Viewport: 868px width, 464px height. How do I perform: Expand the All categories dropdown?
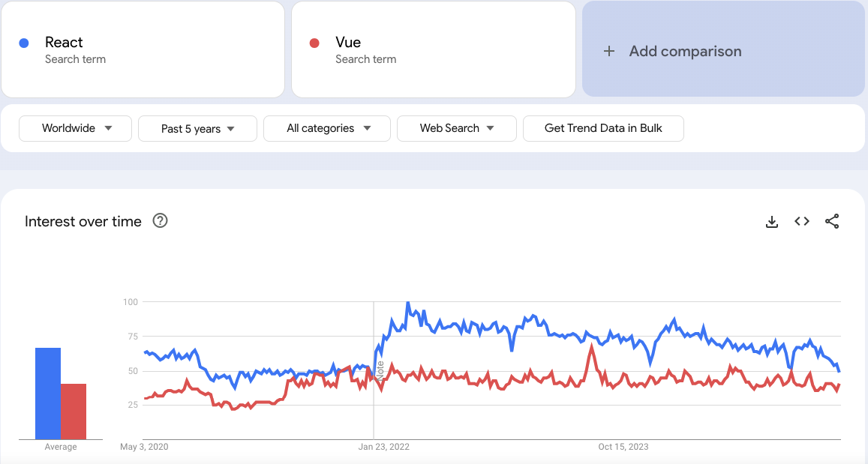click(327, 128)
